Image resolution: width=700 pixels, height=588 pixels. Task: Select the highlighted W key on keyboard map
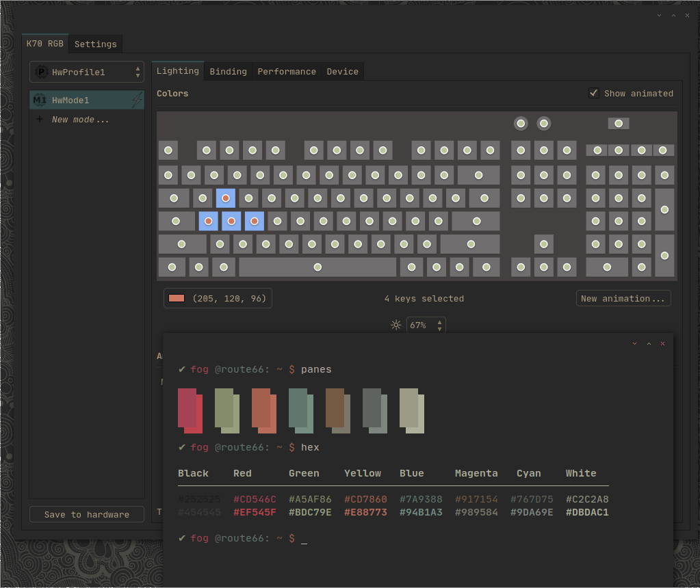pyautogui.click(x=225, y=198)
